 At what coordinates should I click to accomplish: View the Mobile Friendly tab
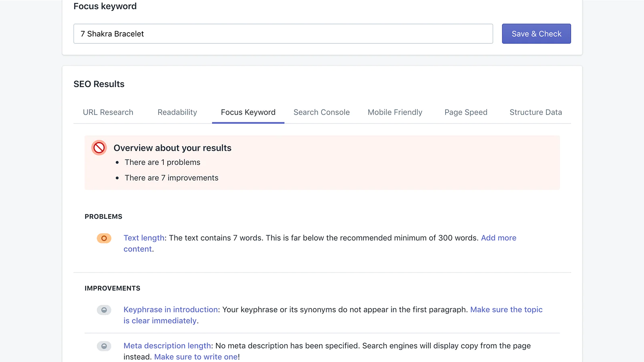click(395, 112)
